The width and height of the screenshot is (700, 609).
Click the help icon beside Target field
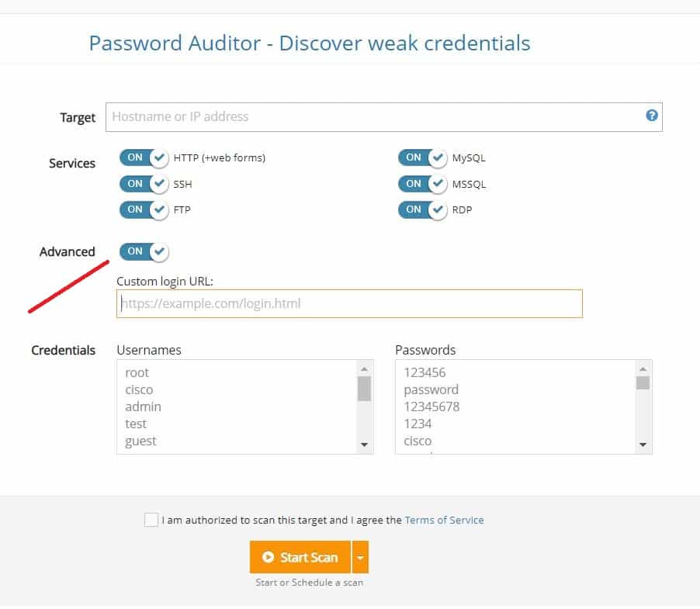pyautogui.click(x=653, y=116)
